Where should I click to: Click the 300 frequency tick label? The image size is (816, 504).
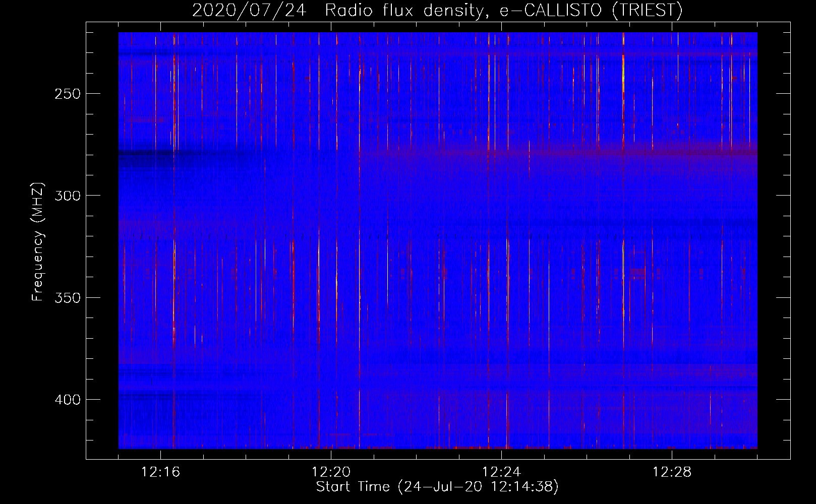68,196
